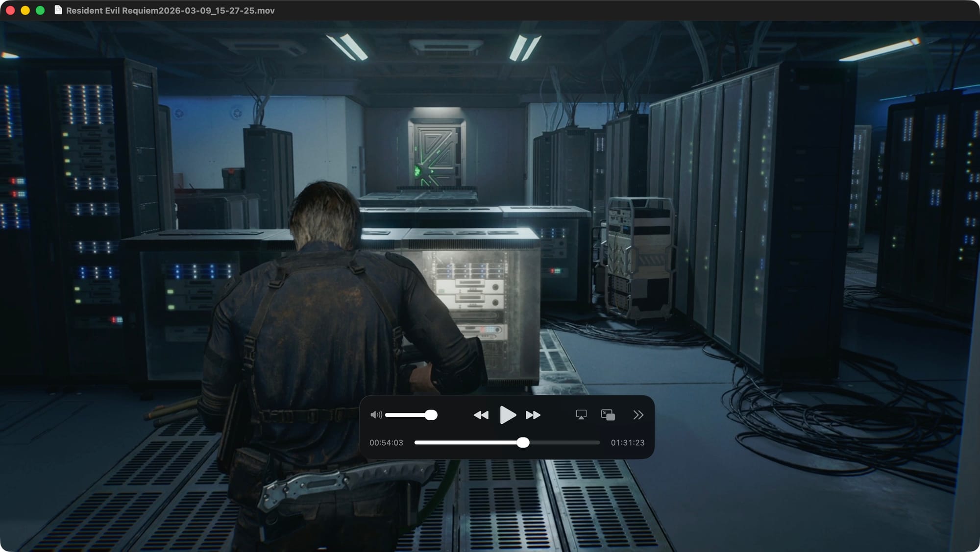Click the playback scrubber handle

click(523, 442)
